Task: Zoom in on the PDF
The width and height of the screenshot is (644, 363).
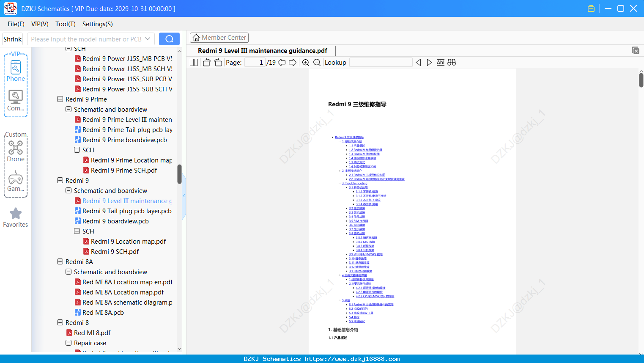Action: pos(306,63)
